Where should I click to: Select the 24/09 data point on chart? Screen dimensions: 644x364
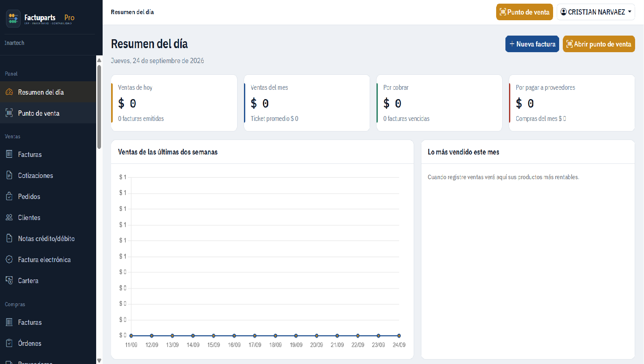[x=399, y=336]
